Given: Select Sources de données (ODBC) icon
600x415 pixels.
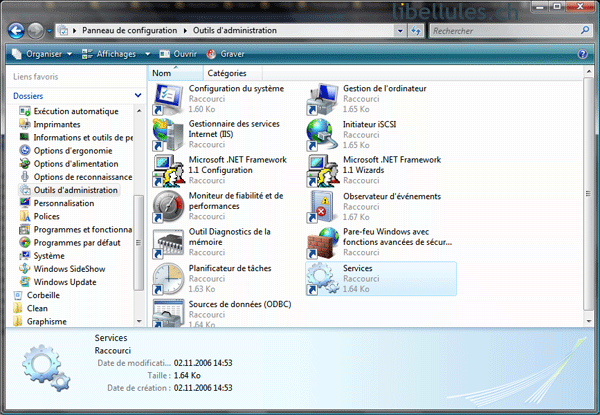Looking at the screenshot, I should pos(168,313).
